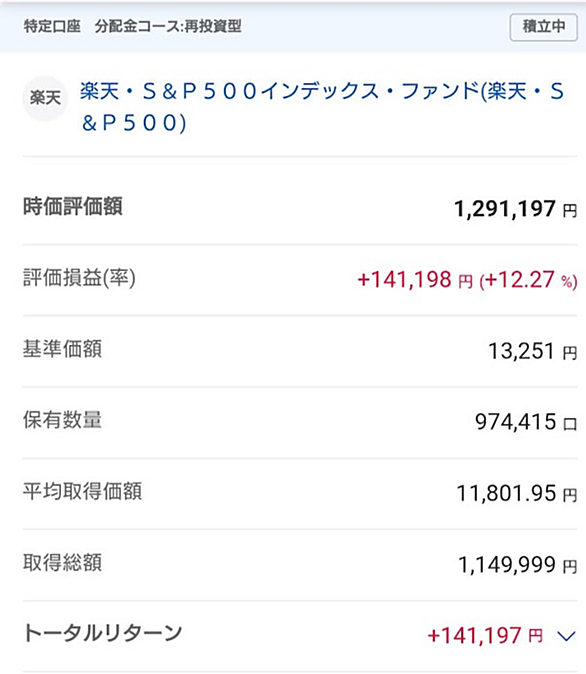Click the 取得総額 label
The image size is (586, 674).
(62, 562)
